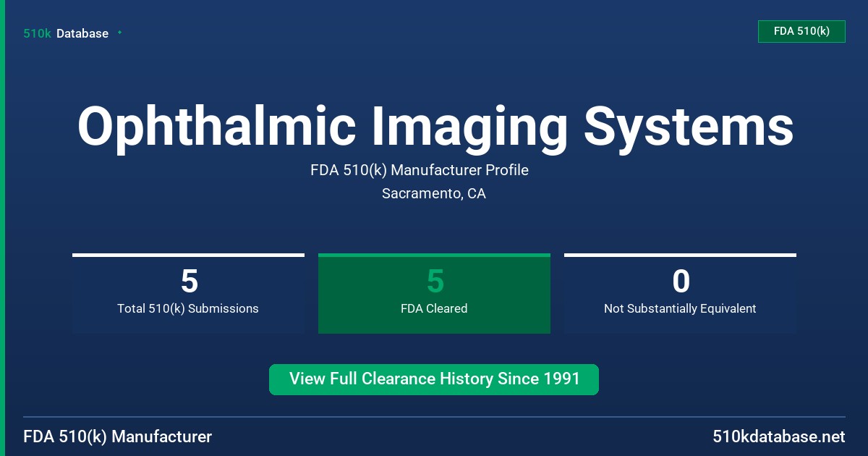Click the FDA 510(k) badge button

[801, 31]
